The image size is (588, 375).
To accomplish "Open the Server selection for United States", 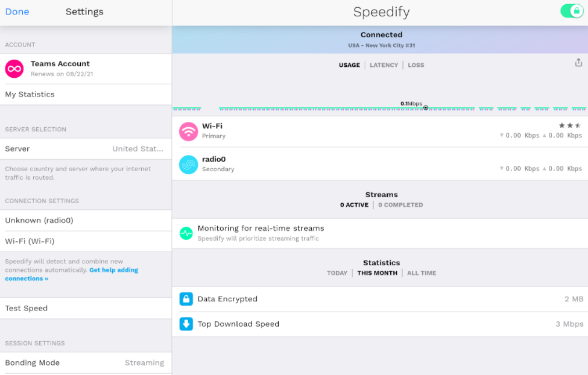I will click(86, 149).
